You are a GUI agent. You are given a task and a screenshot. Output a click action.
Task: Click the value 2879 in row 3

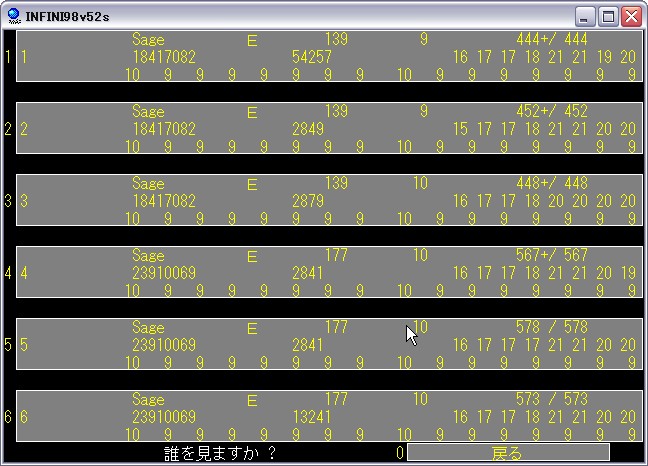[308, 201]
